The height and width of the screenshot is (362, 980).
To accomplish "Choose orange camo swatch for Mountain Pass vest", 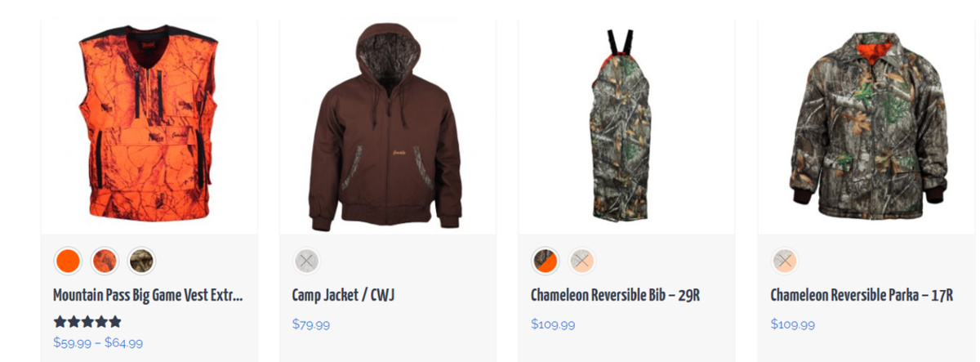I will pos(105,261).
